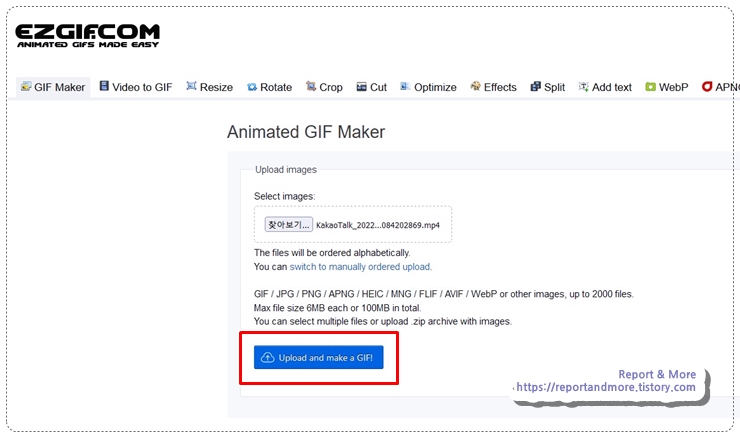Click the Resize frame icon
This screenshot has height=438, width=740.
tap(191, 85)
